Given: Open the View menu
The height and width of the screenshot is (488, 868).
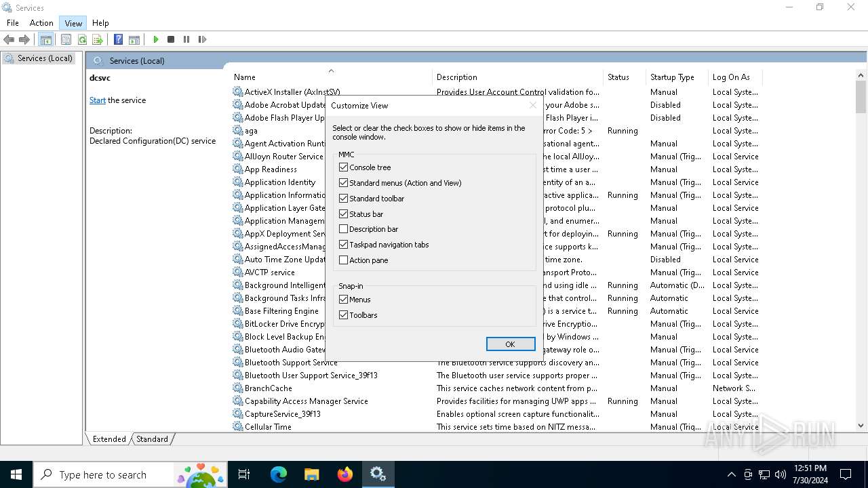Looking at the screenshot, I should [73, 23].
